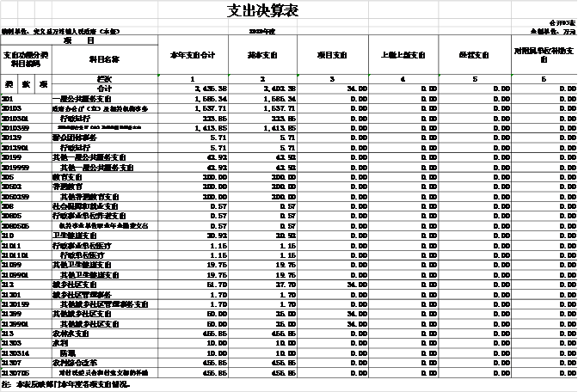The width and height of the screenshot is (578, 392).
Task: Select the 本年支出合计 column header
Action: coord(193,55)
